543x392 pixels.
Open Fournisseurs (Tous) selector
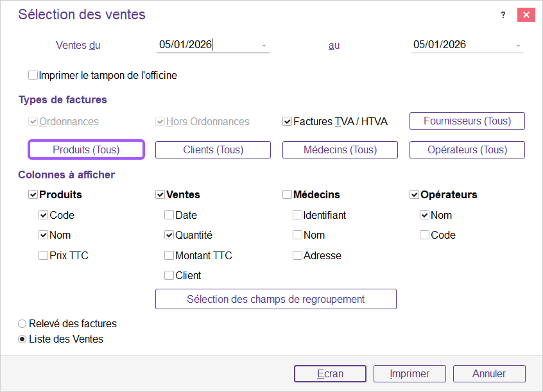[x=467, y=121]
